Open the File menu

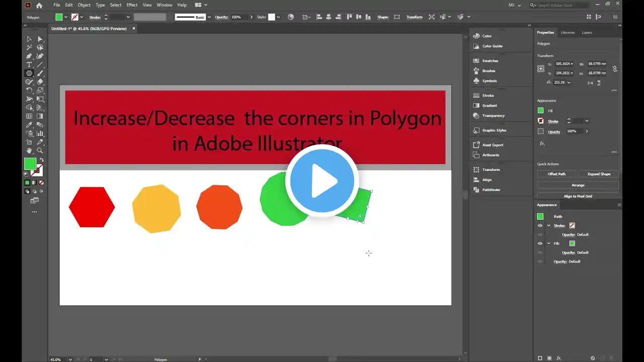(x=57, y=5)
